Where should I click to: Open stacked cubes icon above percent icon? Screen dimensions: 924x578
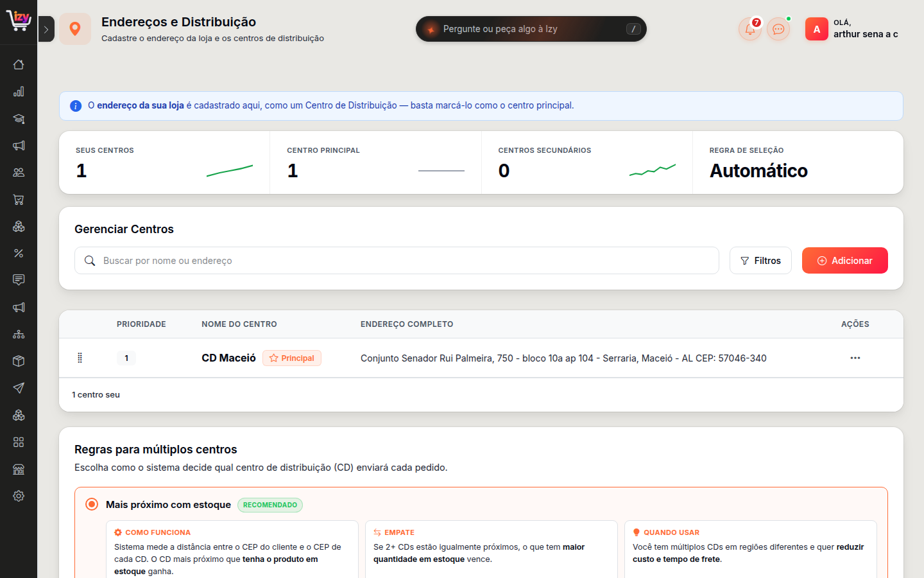tap(19, 227)
